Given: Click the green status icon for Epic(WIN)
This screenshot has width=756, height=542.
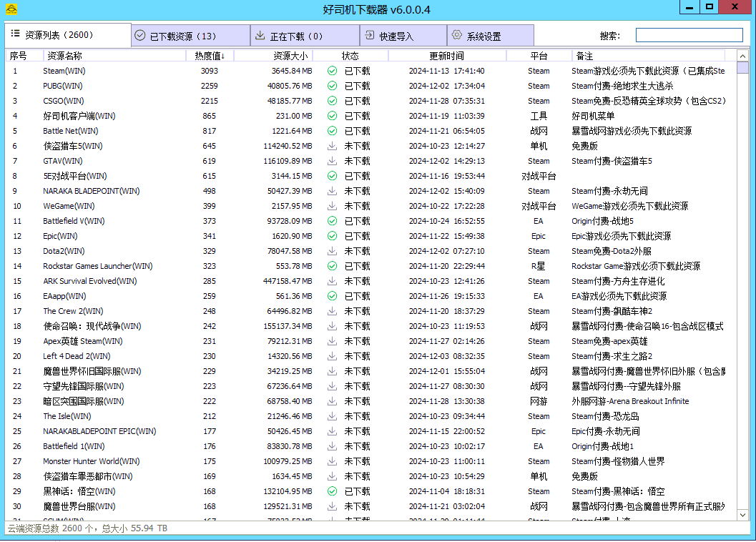Looking at the screenshot, I should pyautogui.click(x=332, y=236).
